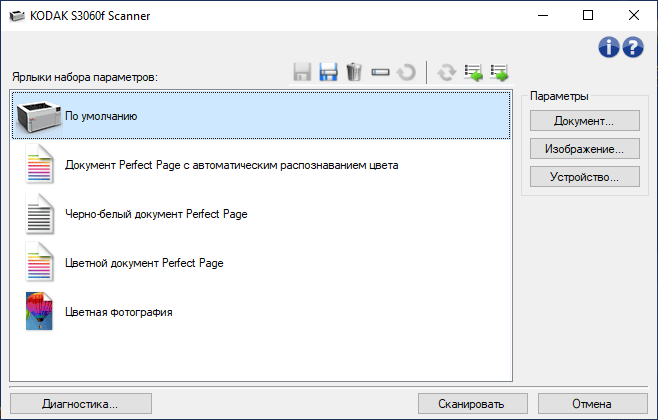The image size is (658, 420).
Task: Open the blue information (i) icon
Action: point(608,47)
